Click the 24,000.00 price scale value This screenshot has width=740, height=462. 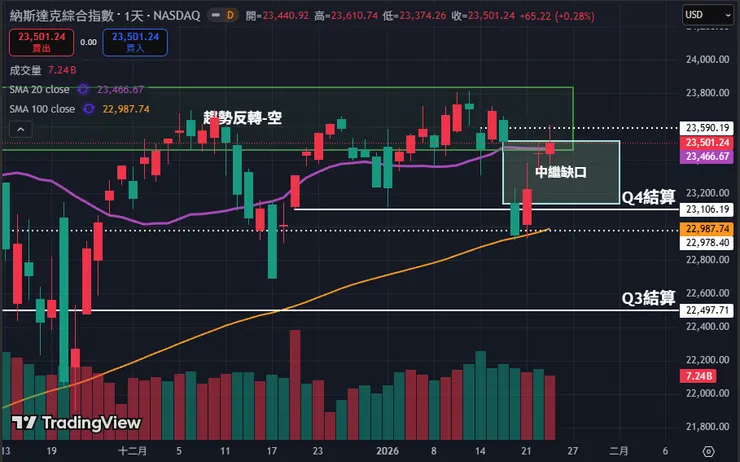[707, 59]
